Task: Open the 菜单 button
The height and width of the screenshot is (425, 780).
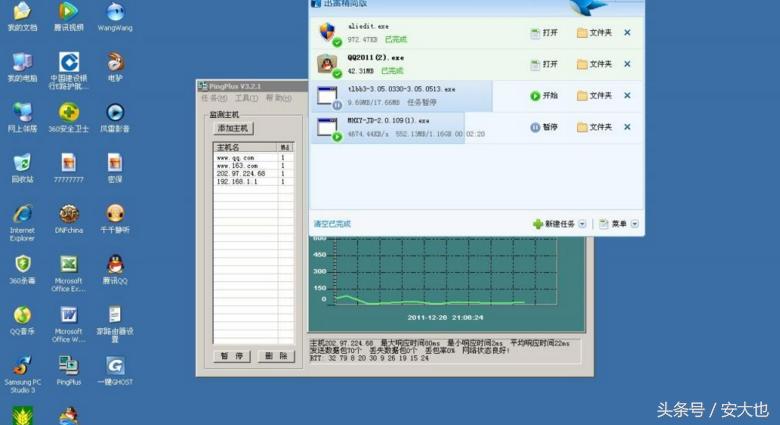Action: [x=612, y=224]
